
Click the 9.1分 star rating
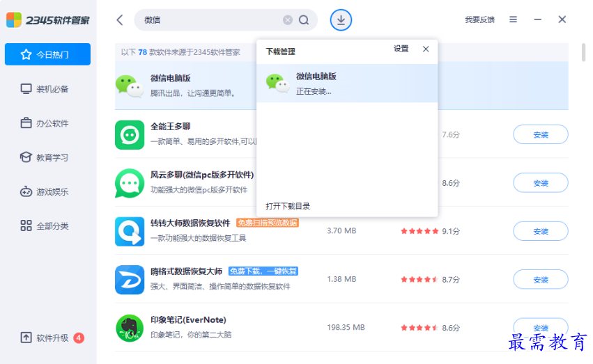click(x=431, y=231)
